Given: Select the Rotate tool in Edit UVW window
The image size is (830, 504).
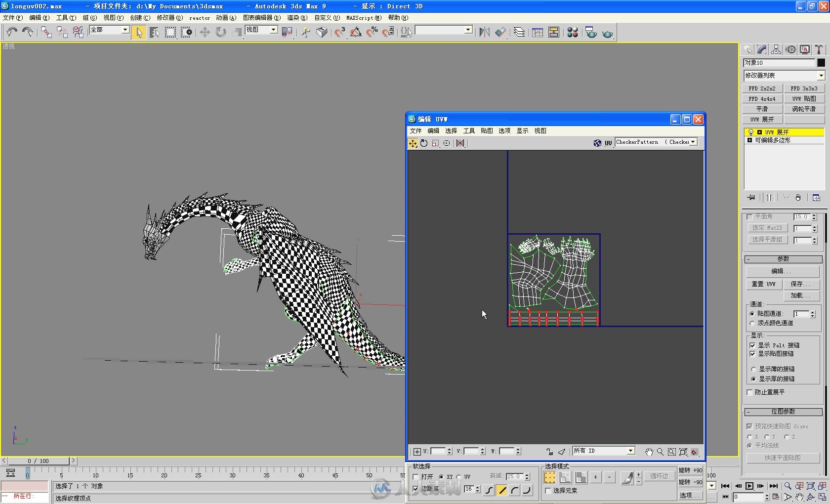Looking at the screenshot, I should (424, 143).
